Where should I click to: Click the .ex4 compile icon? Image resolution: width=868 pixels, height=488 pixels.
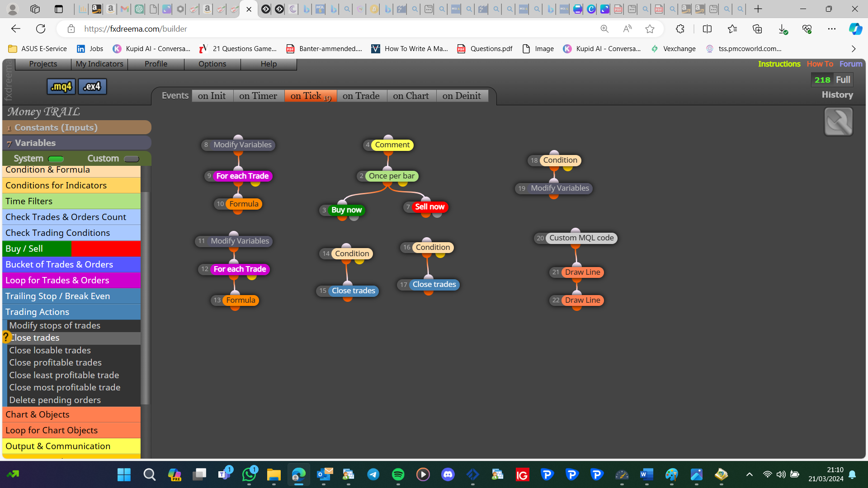[x=92, y=86]
